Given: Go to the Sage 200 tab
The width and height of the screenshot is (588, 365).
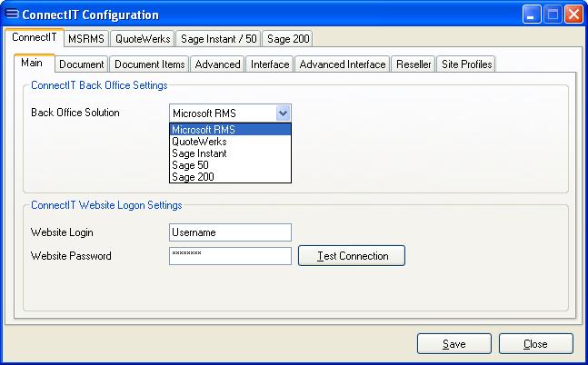Looking at the screenshot, I should 288,39.
